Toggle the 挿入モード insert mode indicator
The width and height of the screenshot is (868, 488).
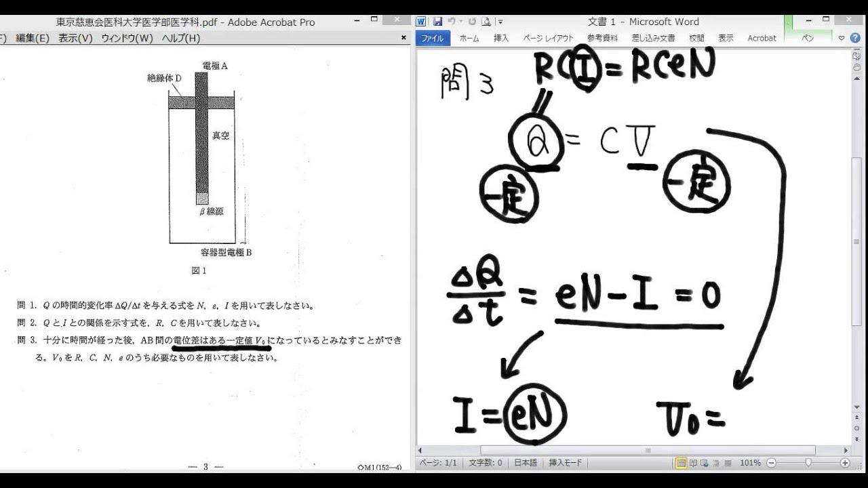coord(565,463)
